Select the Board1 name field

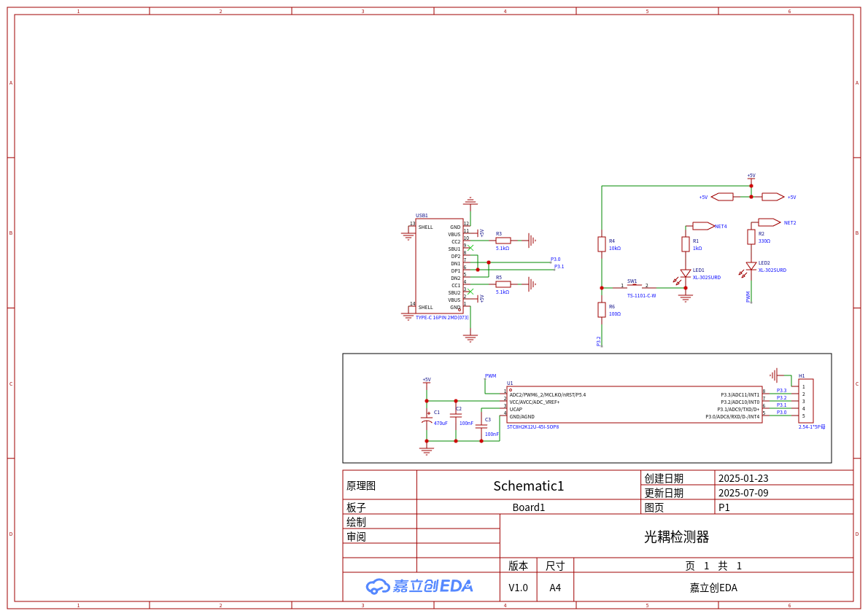[x=528, y=507]
